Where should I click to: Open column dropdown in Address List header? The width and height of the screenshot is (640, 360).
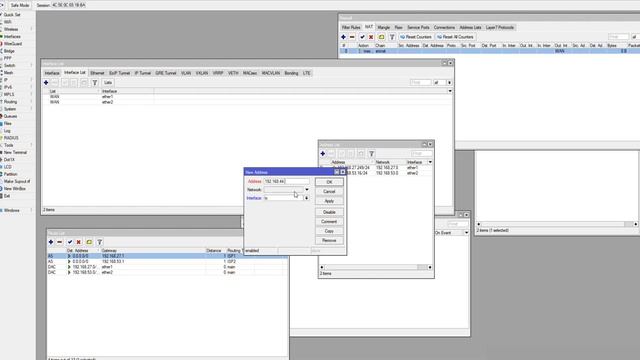coord(430,162)
